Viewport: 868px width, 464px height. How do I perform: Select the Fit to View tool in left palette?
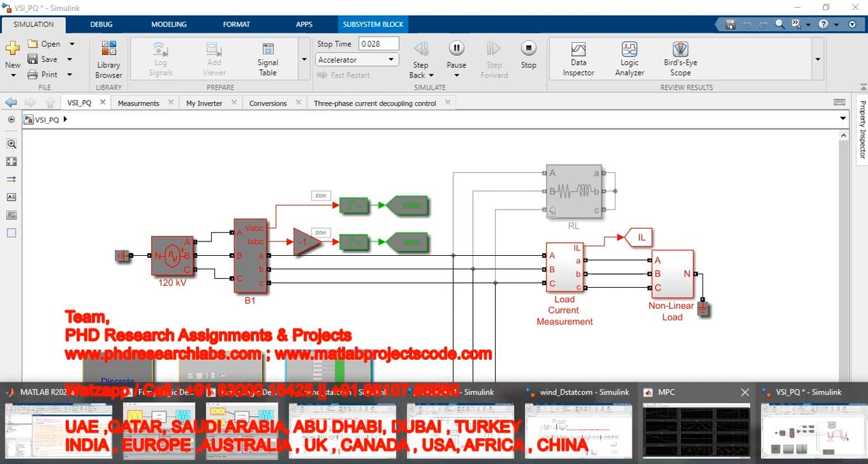(x=11, y=162)
